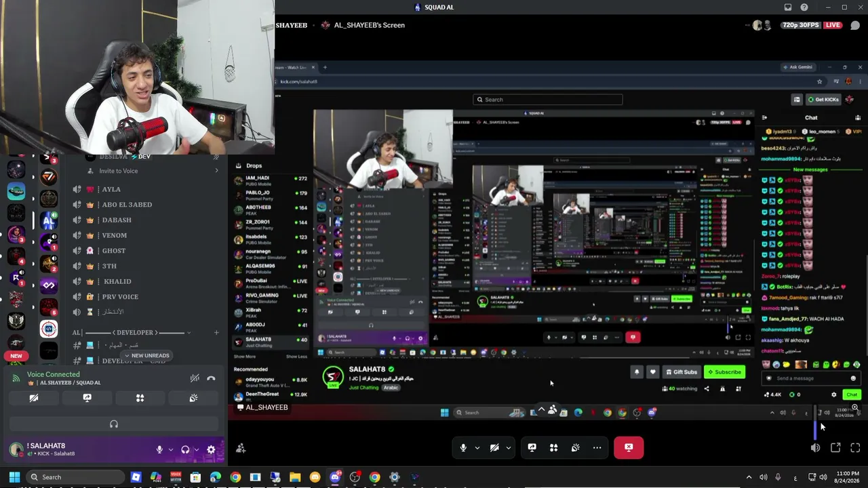Click the stream viewers avatars in header
Screen dimensions: 868x488
click(762, 25)
